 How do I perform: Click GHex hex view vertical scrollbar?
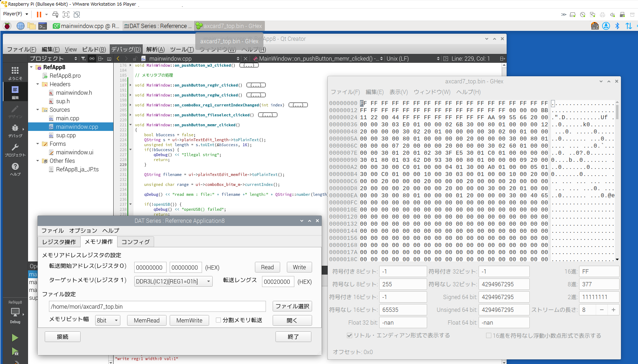pos(617,181)
